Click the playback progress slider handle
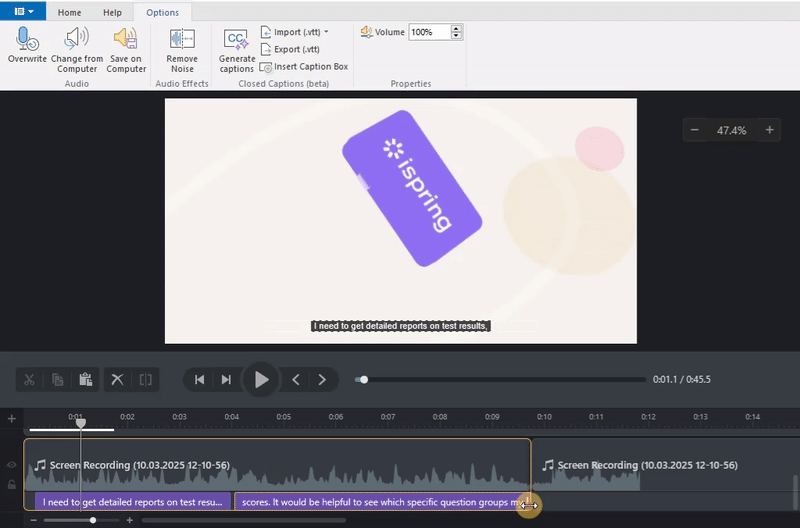 (x=364, y=380)
